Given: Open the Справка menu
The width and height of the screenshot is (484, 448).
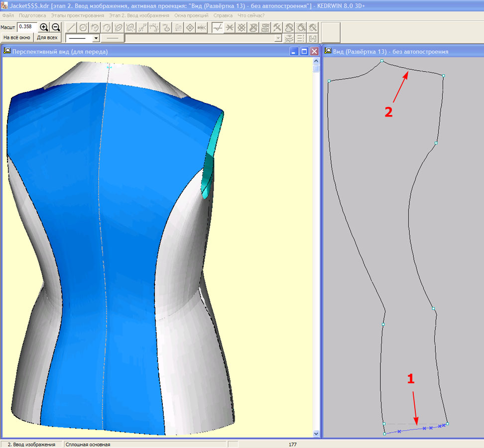Looking at the screenshot, I should [x=224, y=15].
